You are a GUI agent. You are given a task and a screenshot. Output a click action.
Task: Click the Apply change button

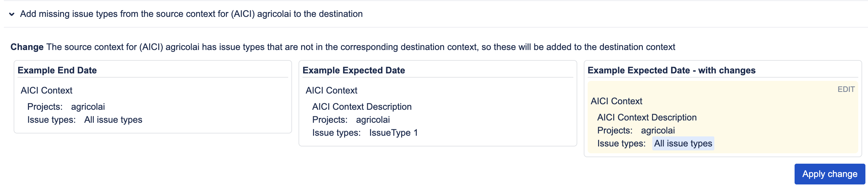pyautogui.click(x=829, y=174)
